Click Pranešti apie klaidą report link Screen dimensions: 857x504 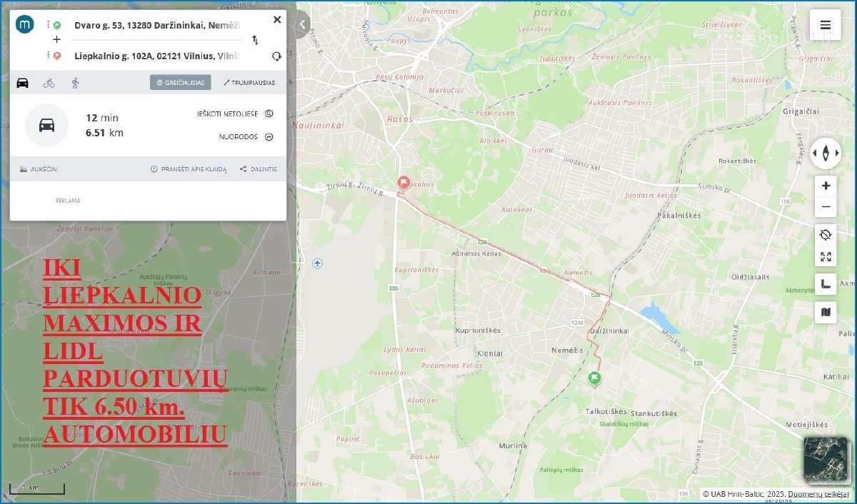[x=189, y=169]
